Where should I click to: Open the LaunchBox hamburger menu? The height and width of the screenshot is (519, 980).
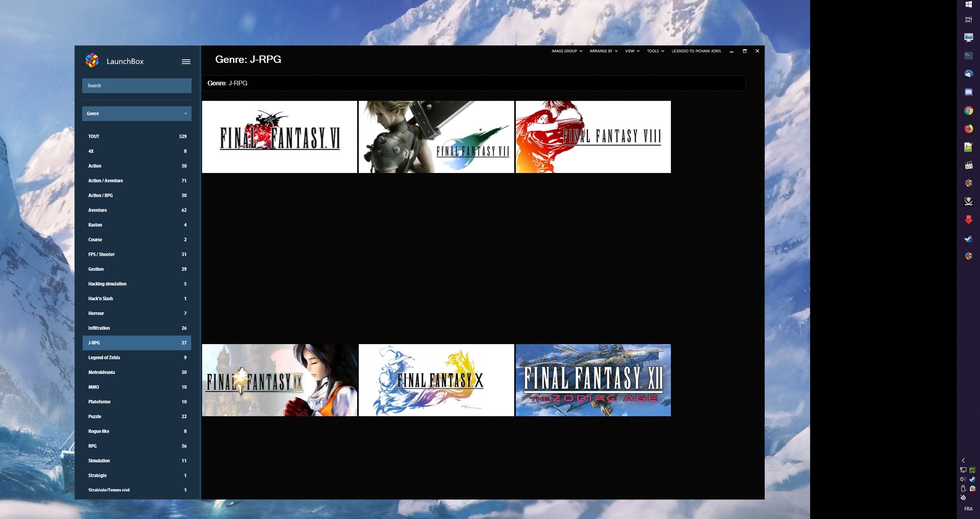click(186, 61)
